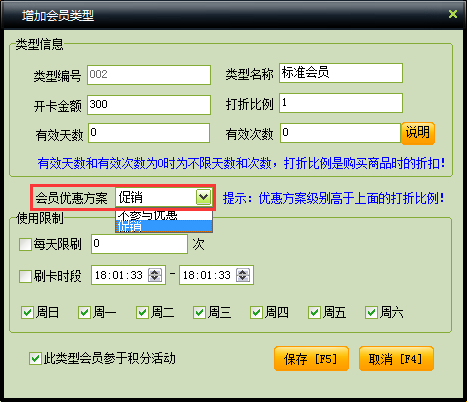
Task: Click the 有效天数 input field
Action: tap(149, 133)
